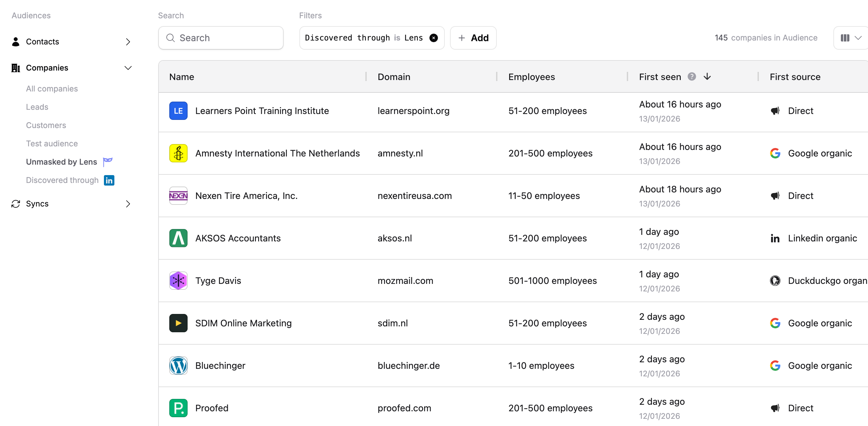Click the Google icon in SDIM row
This screenshot has width=868, height=426.
[775, 323]
